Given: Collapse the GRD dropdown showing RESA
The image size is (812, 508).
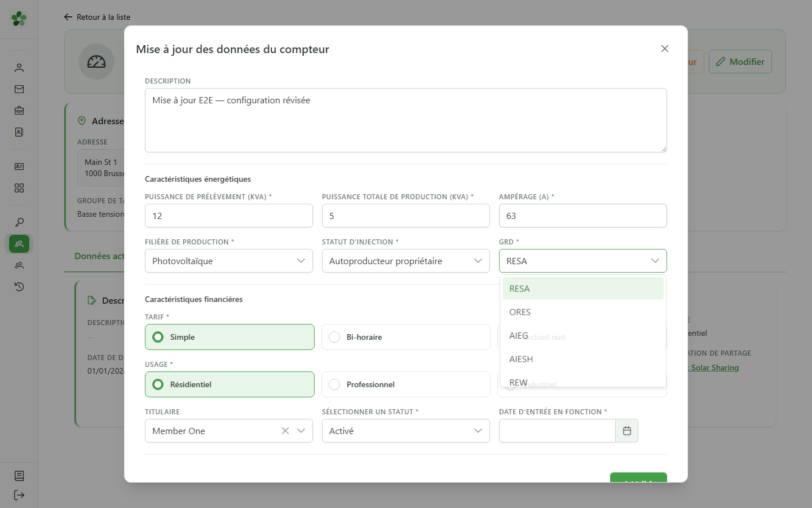Looking at the screenshot, I should point(583,261).
